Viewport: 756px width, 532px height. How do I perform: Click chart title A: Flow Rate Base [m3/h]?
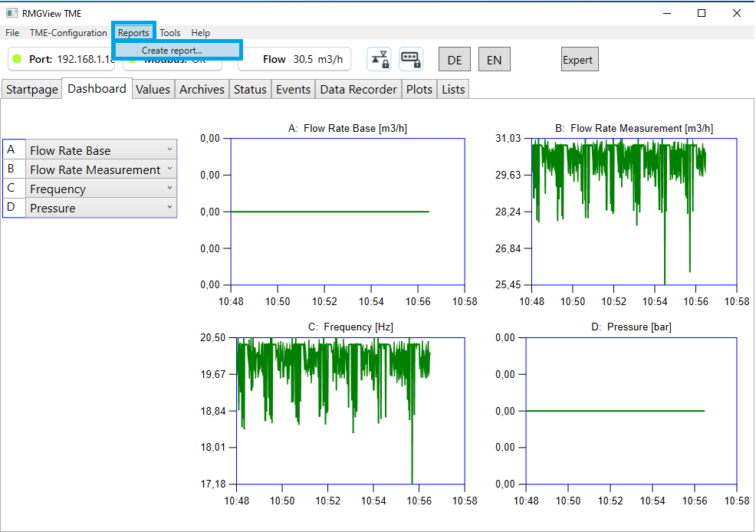click(347, 128)
